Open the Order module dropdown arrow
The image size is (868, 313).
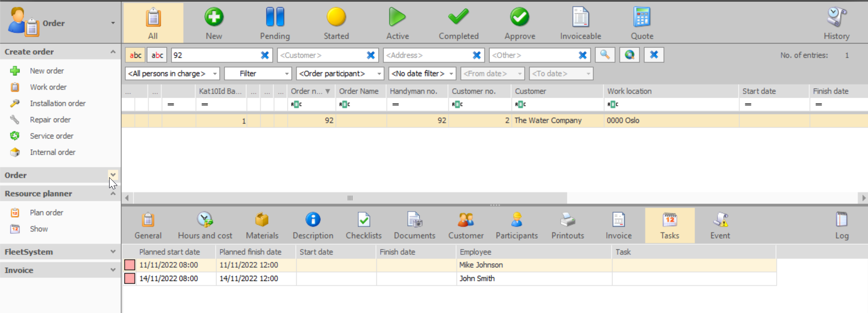tap(113, 23)
